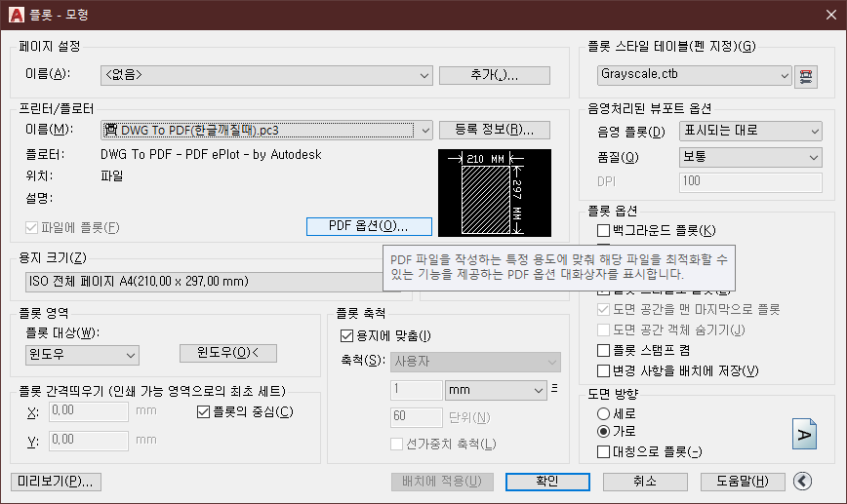The height and width of the screenshot is (504, 847).
Task: Enable 플롯 스탬프 켬 option
Action: [x=603, y=351]
